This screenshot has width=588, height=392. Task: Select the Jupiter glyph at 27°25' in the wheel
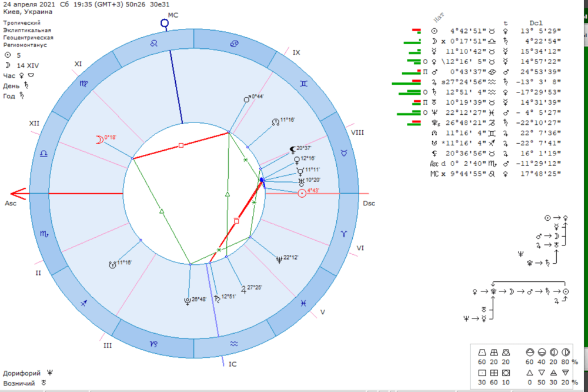(x=244, y=289)
